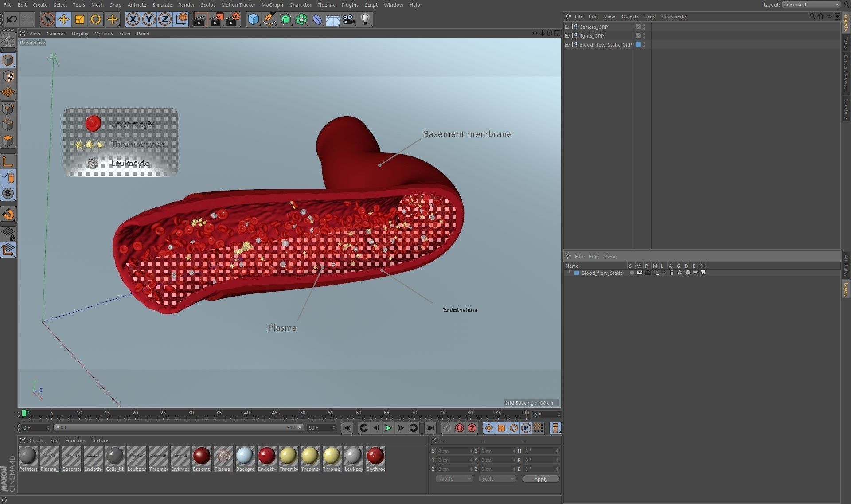851x504 pixels.
Task: Toggle Viewport Solo S icon
Action: coord(8,193)
